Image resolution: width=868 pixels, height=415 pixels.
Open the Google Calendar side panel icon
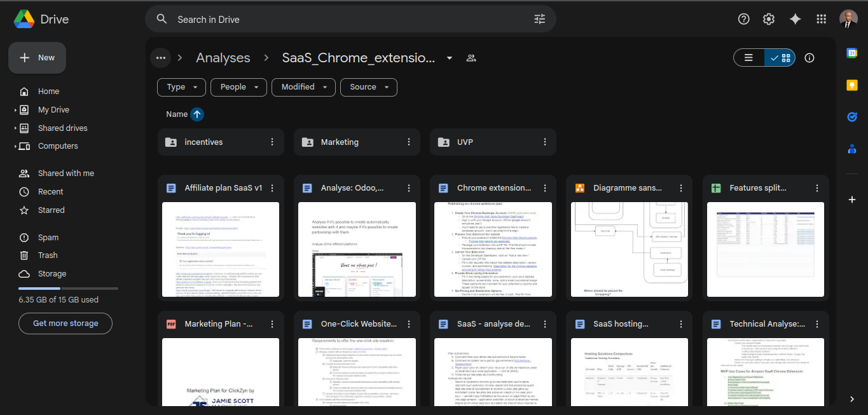click(x=852, y=53)
